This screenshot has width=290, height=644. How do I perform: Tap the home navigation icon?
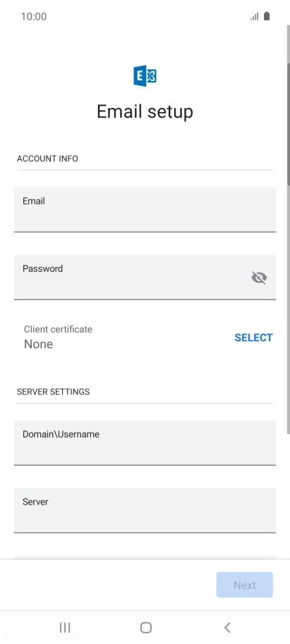tap(146, 627)
